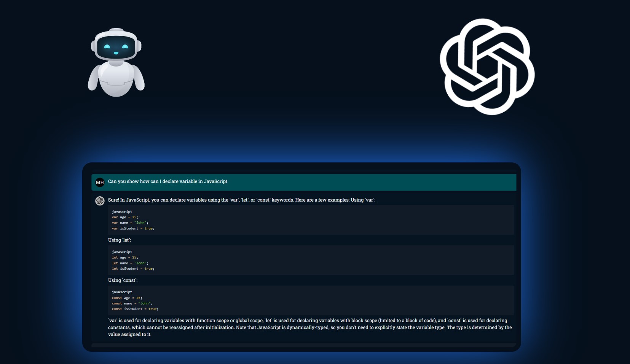
Task: Click the 'const age = 25;' code line
Action: point(127,298)
